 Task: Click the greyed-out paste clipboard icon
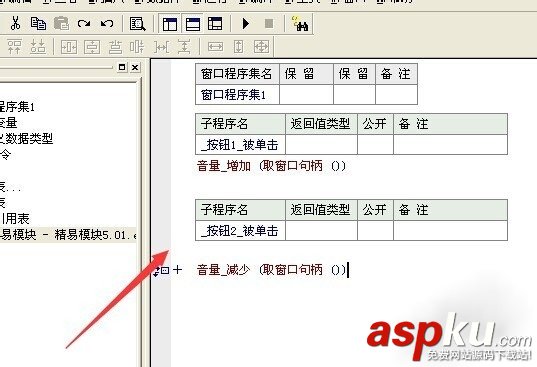coord(62,24)
